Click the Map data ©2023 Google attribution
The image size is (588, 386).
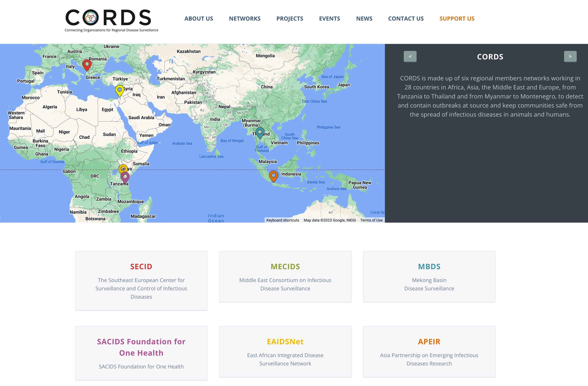[330, 220]
